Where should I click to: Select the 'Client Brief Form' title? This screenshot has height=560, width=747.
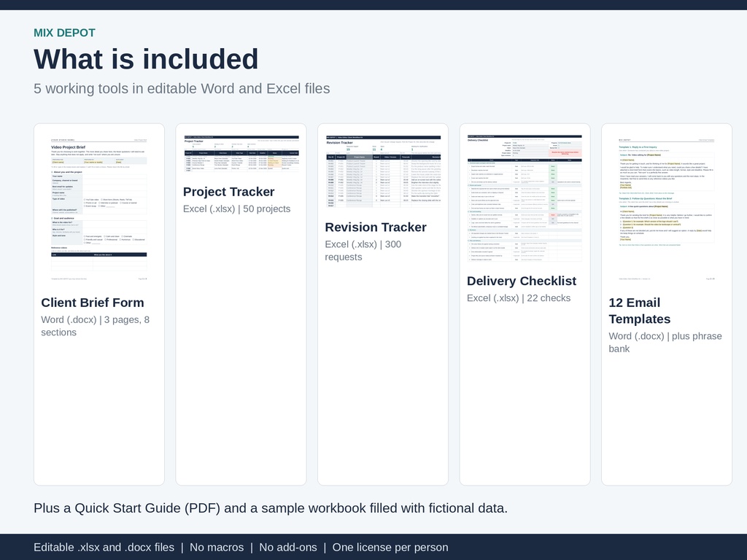pyautogui.click(x=93, y=303)
